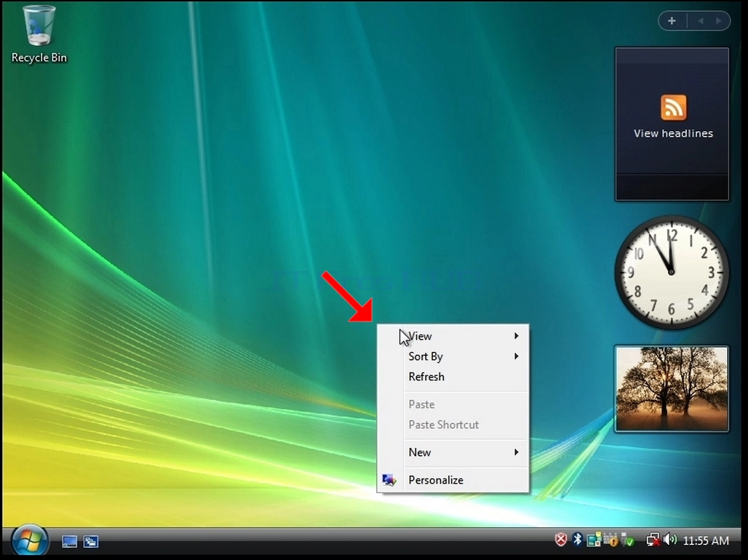The width and height of the screenshot is (748, 560).
Task: Click the Windows Sidebar tray icon
Action: (594, 540)
